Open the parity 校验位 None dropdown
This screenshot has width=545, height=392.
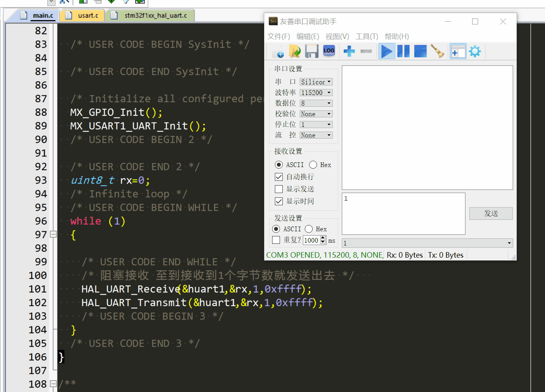(316, 114)
